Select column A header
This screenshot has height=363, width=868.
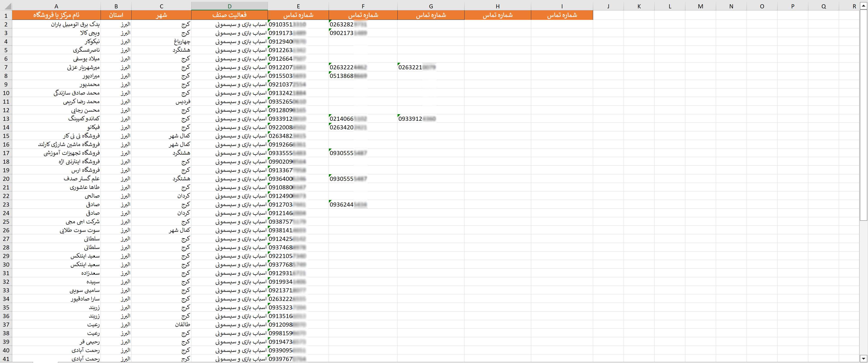tap(56, 6)
